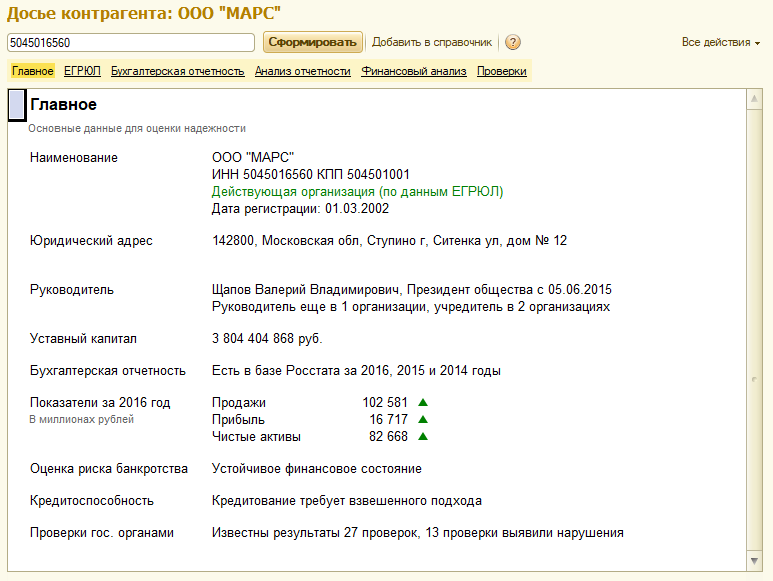The image size is (773, 581).
Task: Click the sales value 102 581
Action: pos(385,403)
